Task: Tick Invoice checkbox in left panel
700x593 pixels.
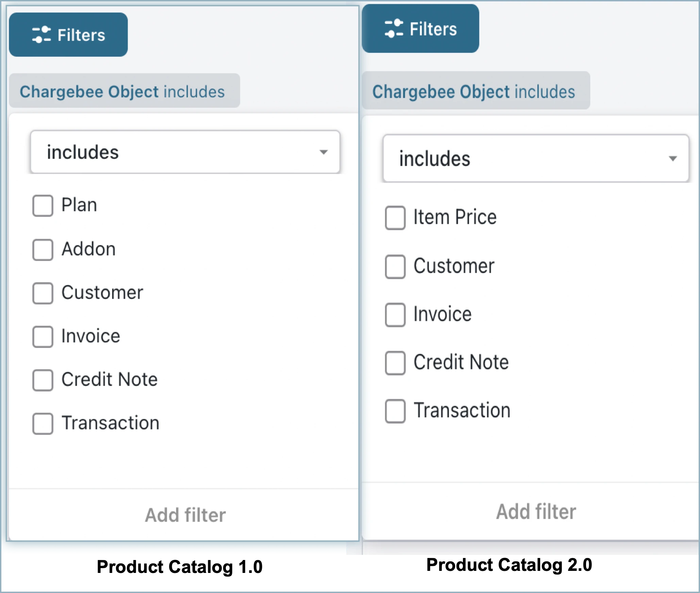Action: pyautogui.click(x=43, y=336)
